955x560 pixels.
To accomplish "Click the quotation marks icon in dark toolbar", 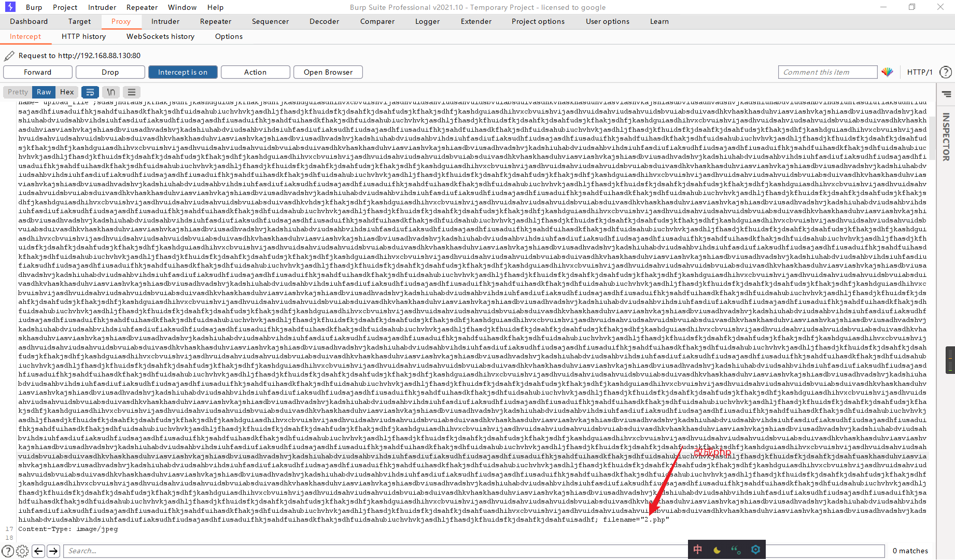I will (735, 549).
